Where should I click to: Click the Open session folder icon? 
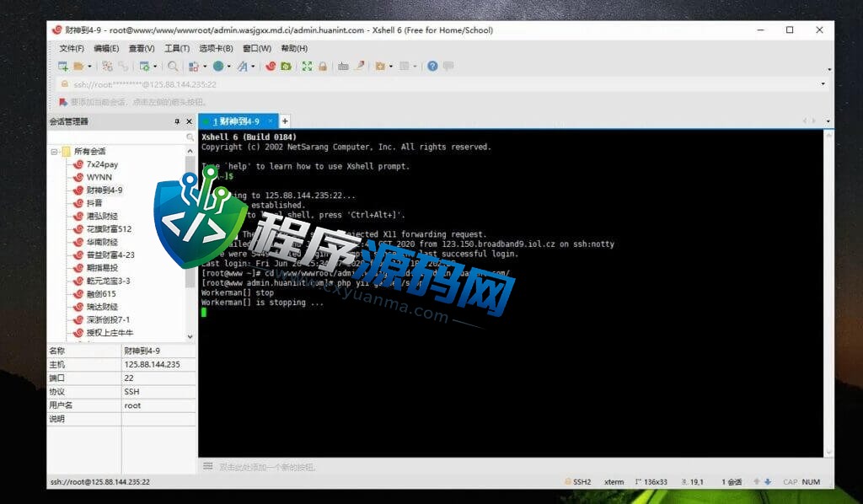pos(78,66)
